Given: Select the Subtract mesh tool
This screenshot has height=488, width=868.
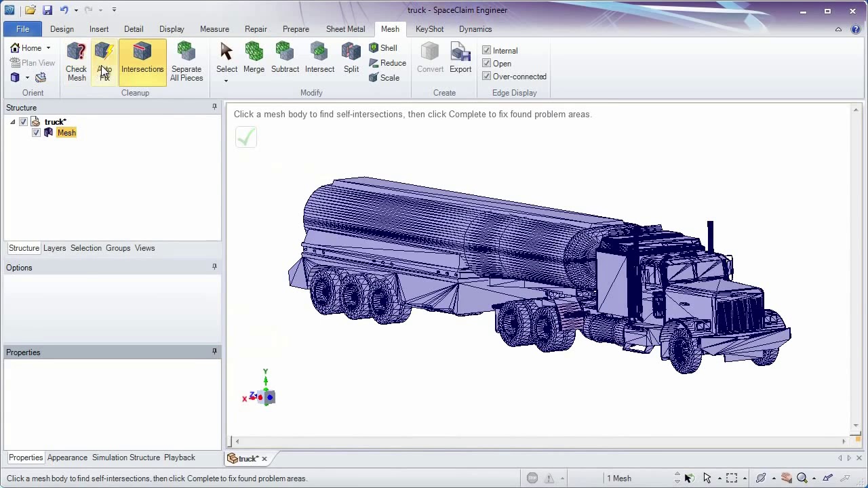Looking at the screenshot, I should coord(285,58).
